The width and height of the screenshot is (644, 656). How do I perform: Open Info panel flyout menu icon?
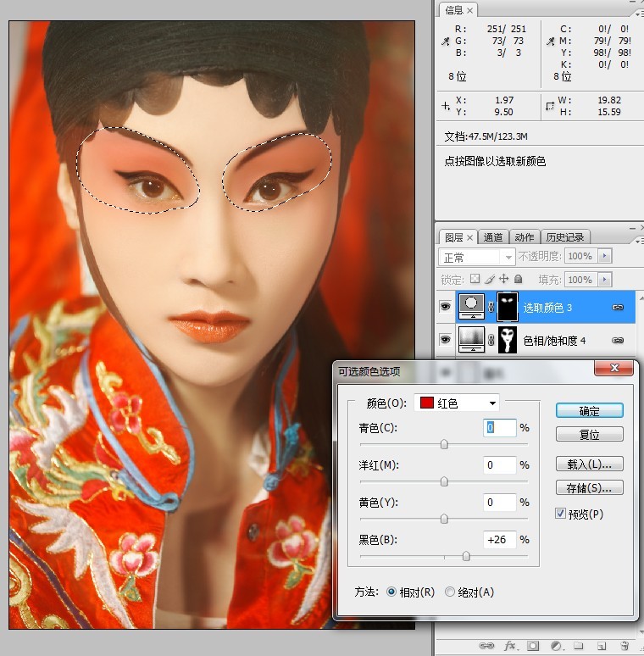point(638,14)
